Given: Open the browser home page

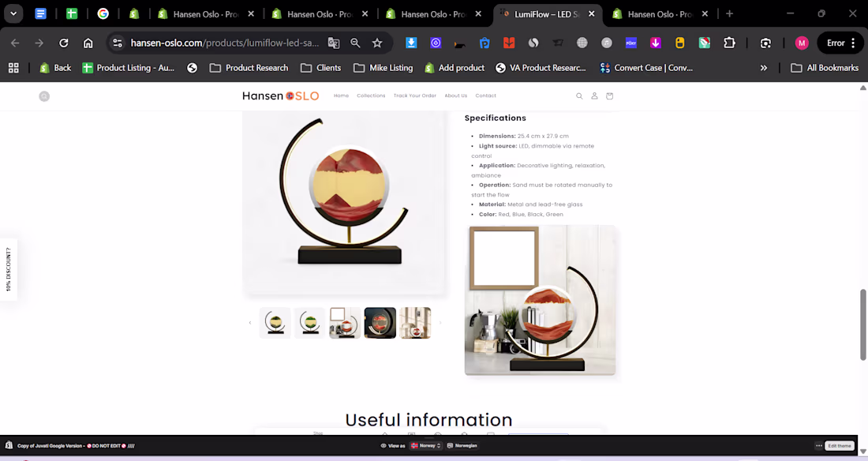Looking at the screenshot, I should pos(88,43).
